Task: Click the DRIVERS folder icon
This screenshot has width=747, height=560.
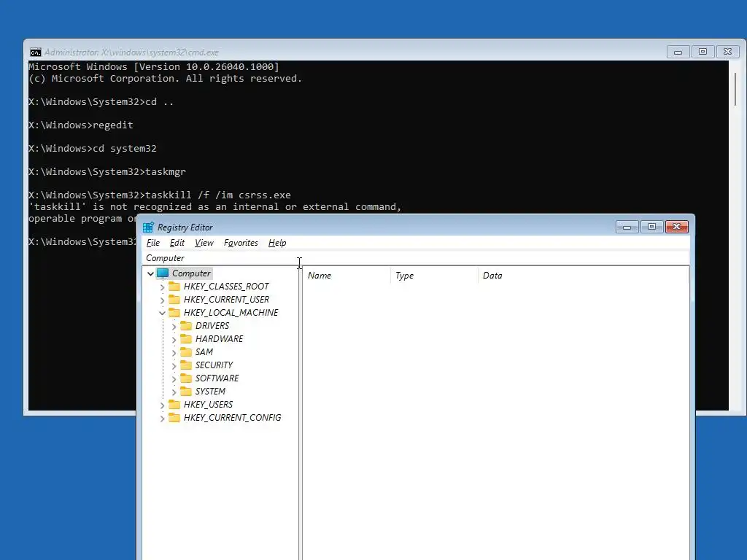Action: (186, 326)
